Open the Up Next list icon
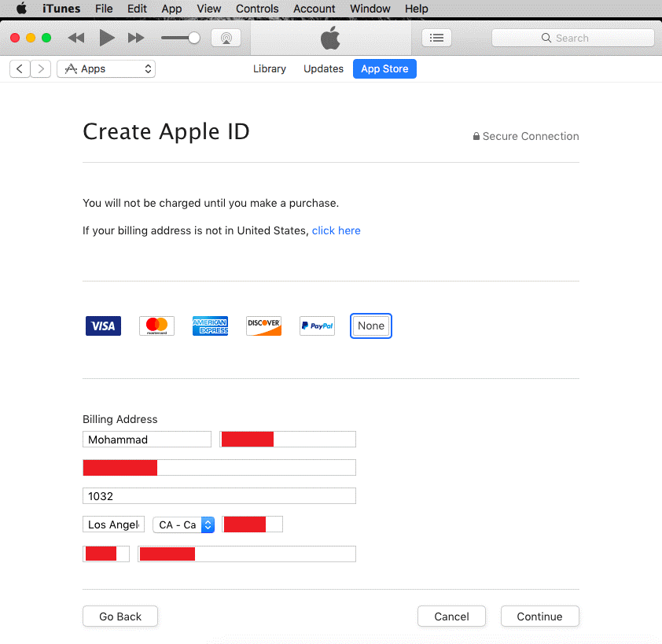 coord(436,38)
